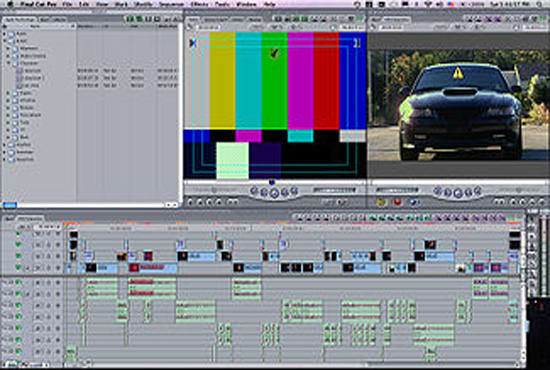550x370 pixels.
Task: Click the Chapter bin folder icon in Browser
Action: [x=16, y=63]
